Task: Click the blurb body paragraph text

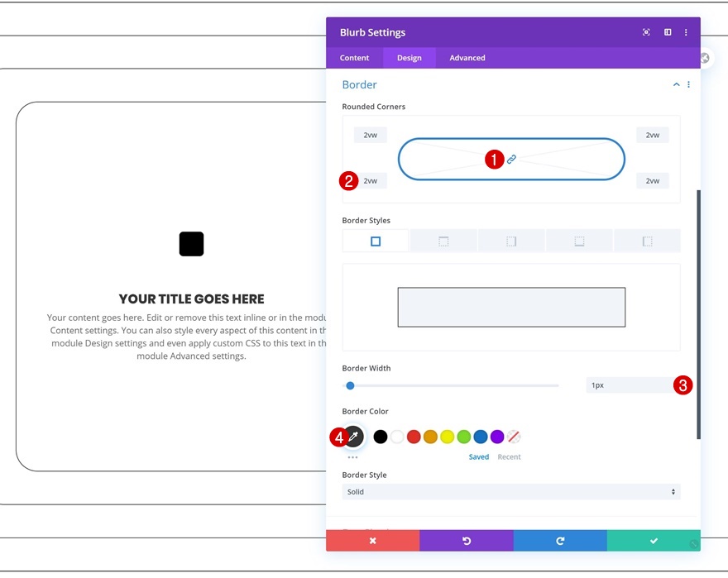Action: [x=188, y=337]
